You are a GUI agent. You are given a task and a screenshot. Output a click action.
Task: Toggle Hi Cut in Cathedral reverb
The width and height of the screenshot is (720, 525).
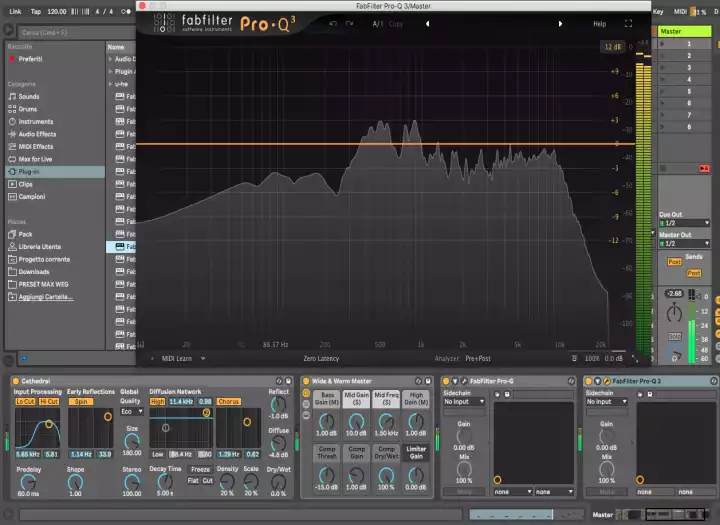click(x=49, y=401)
